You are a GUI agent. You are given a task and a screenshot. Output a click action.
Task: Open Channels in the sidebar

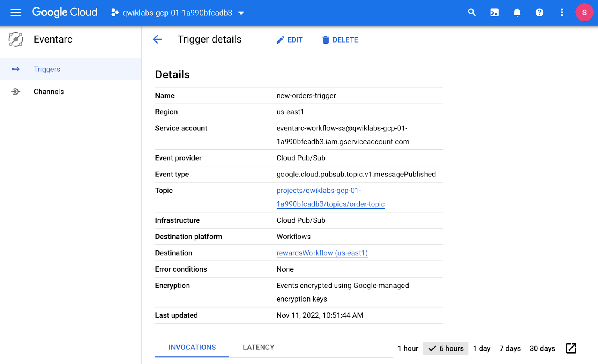[x=49, y=92]
